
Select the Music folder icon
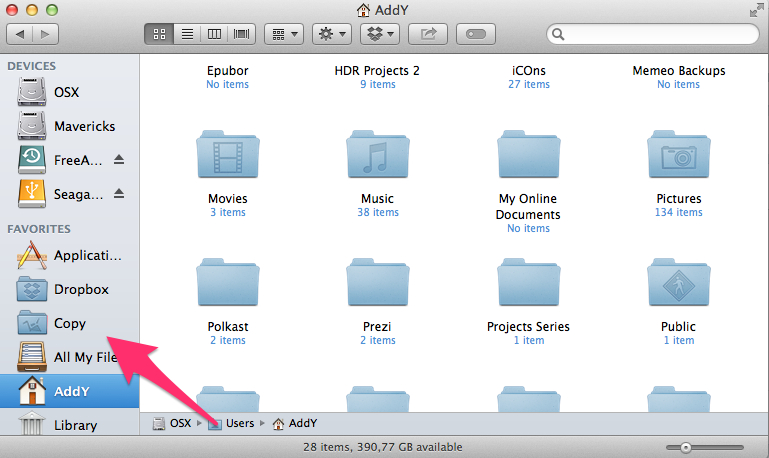click(378, 154)
